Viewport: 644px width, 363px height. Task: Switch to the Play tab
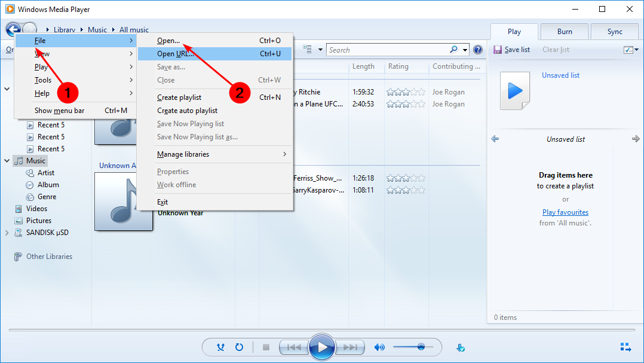click(514, 32)
